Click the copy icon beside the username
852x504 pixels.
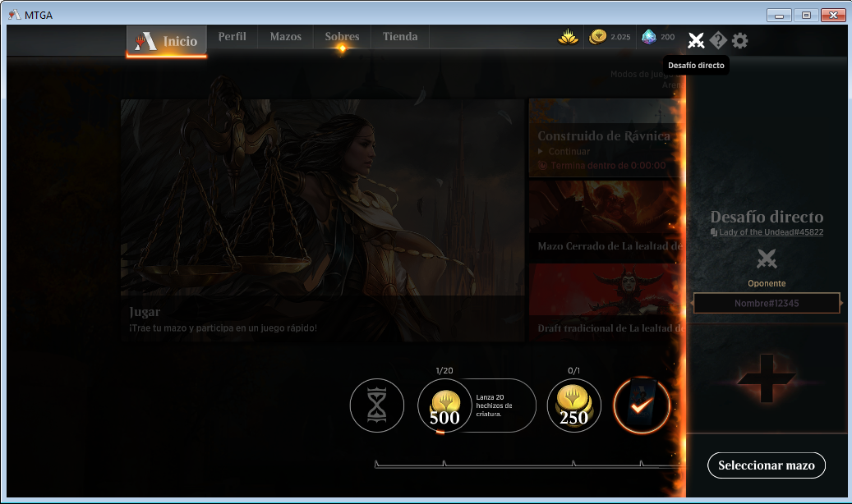(x=714, y=232)
